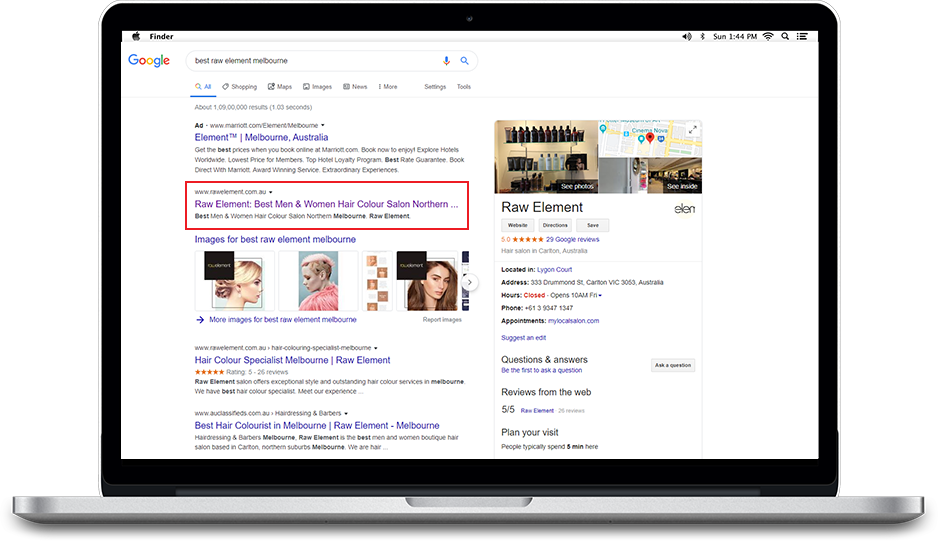The height and width of the screenshot is (541, 938).
Task: Expand the map with expand icon
Action: tap(693, 129)
